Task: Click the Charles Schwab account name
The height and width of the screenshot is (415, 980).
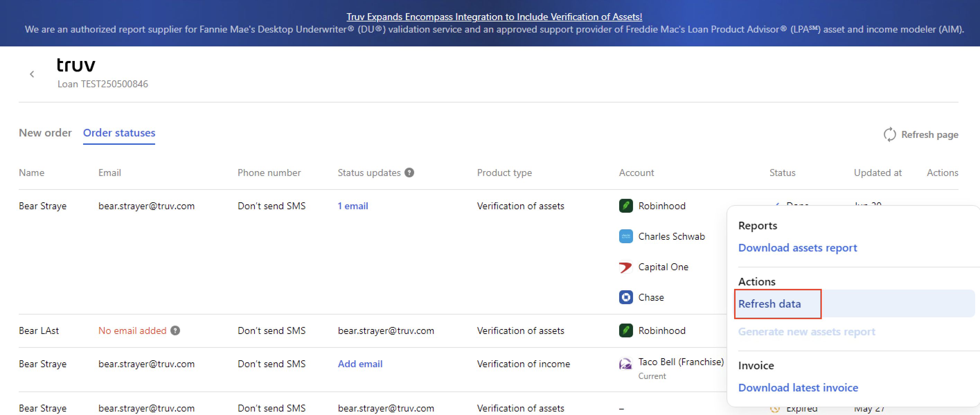Action: coord(671,237)
